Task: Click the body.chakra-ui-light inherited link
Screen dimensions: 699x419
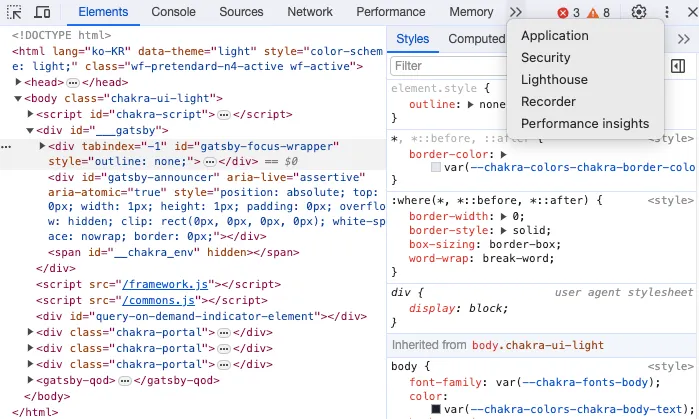Action: (x=538, y=345)
